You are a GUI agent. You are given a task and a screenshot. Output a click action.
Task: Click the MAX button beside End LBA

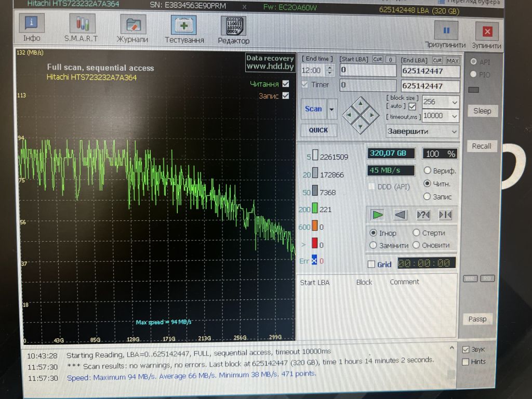coord(453,61)
